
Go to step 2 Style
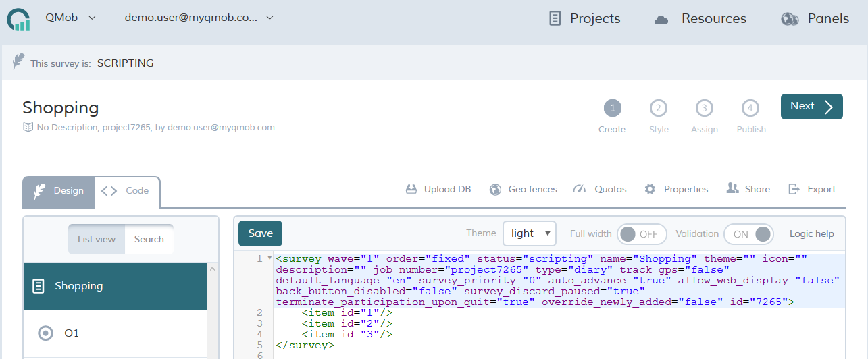pos(659,116)
